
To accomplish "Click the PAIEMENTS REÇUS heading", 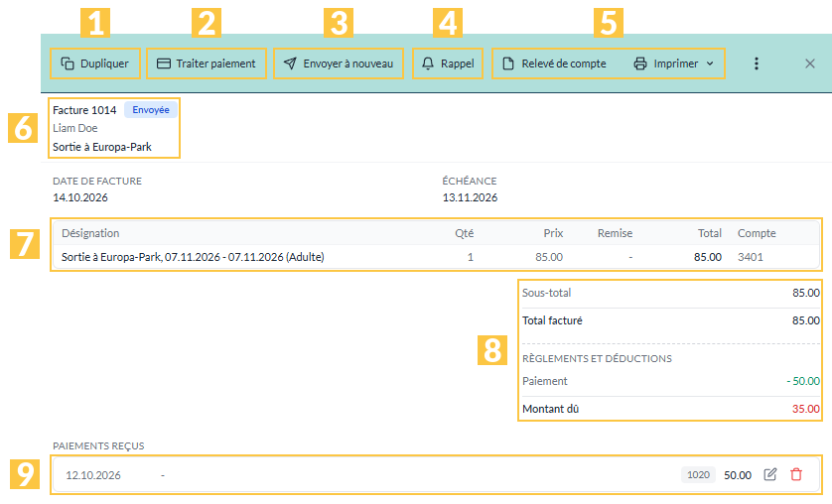I will [98, 445].
